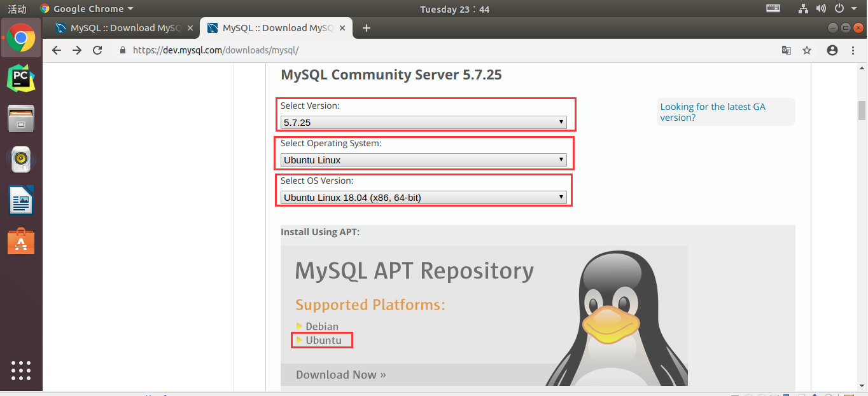This screenshot has height=396, width=868.
Task: Open the Ubuntu Linux 18.04 OS version dropdown
Action: [424, 198]
